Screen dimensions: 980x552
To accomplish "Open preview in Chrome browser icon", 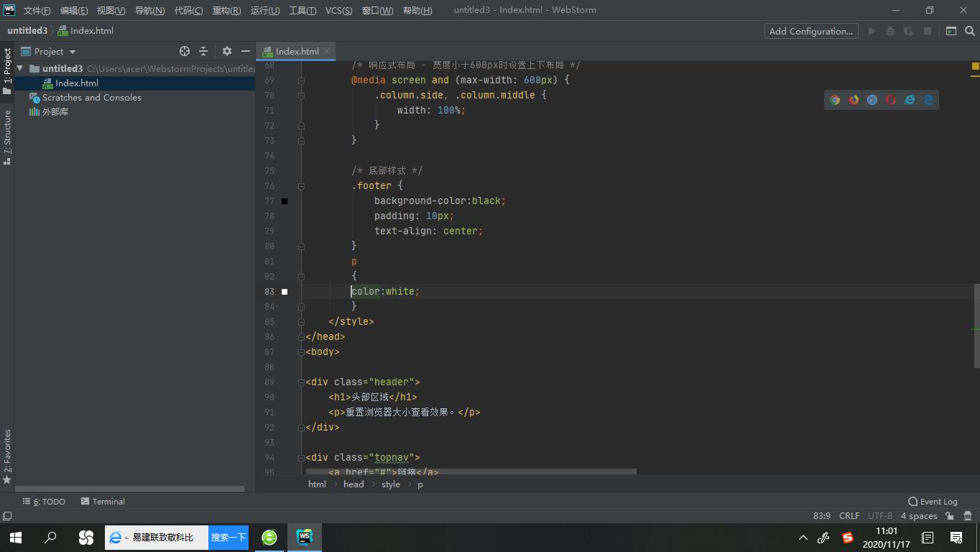I will [x=835, y=100].
